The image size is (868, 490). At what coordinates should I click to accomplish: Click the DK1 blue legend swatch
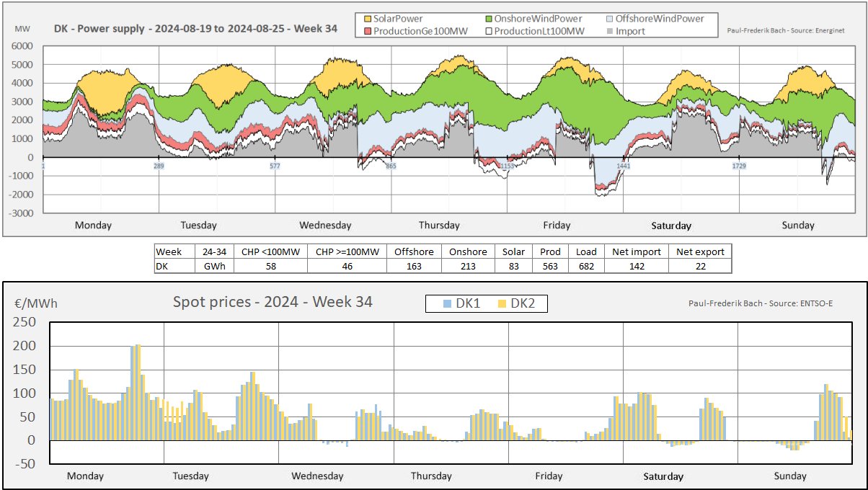point(448,304)
